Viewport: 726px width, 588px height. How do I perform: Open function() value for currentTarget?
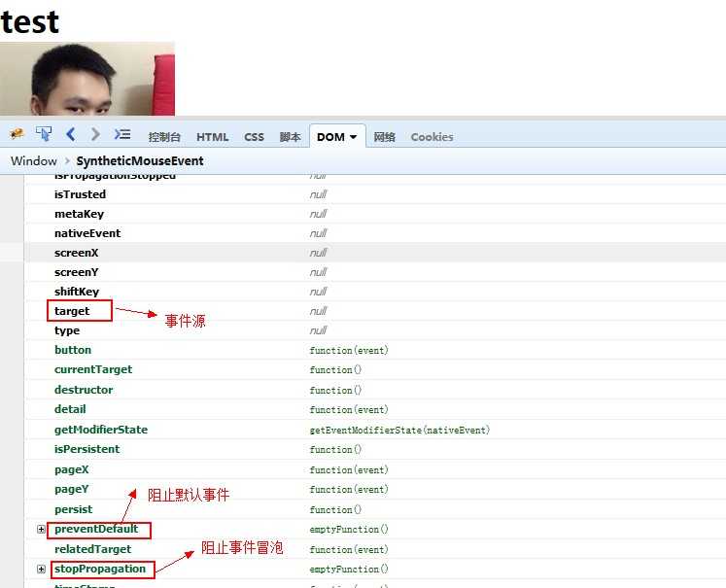pos(335,370)
